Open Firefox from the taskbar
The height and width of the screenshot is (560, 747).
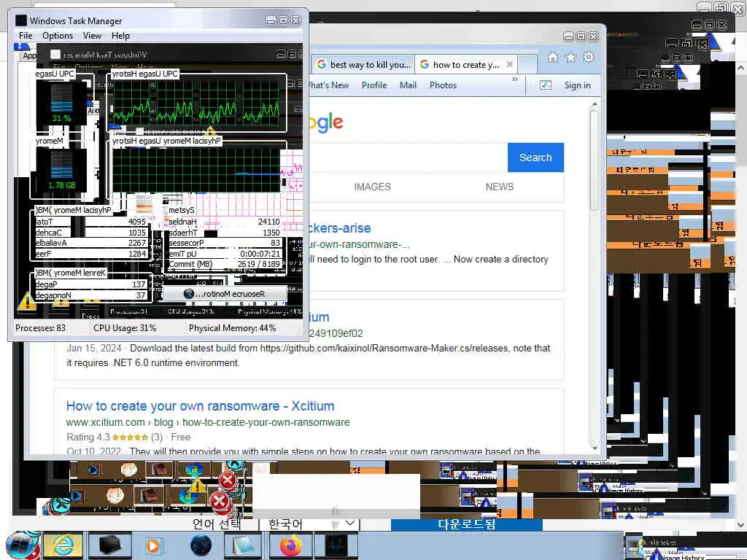290,545
